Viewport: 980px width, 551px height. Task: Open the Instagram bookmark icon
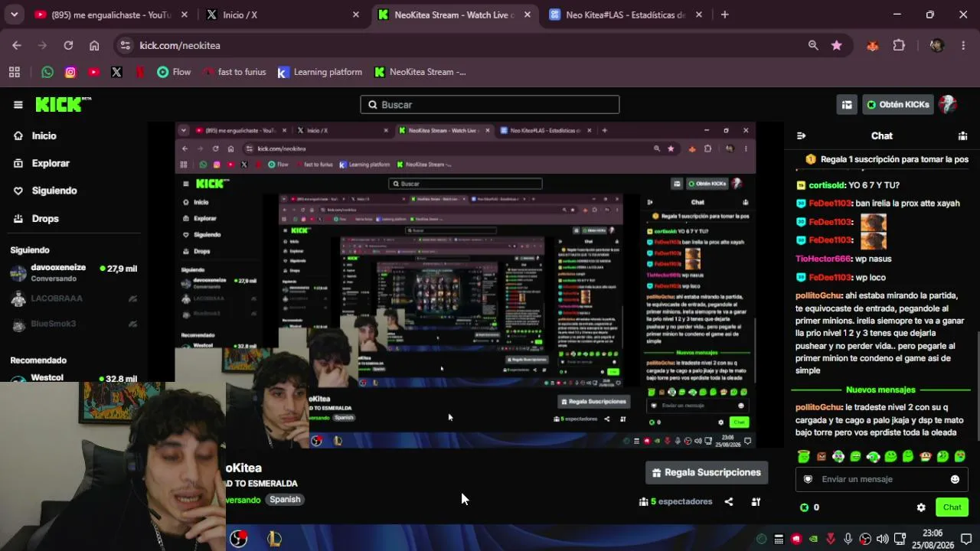[x=70, y=72]
